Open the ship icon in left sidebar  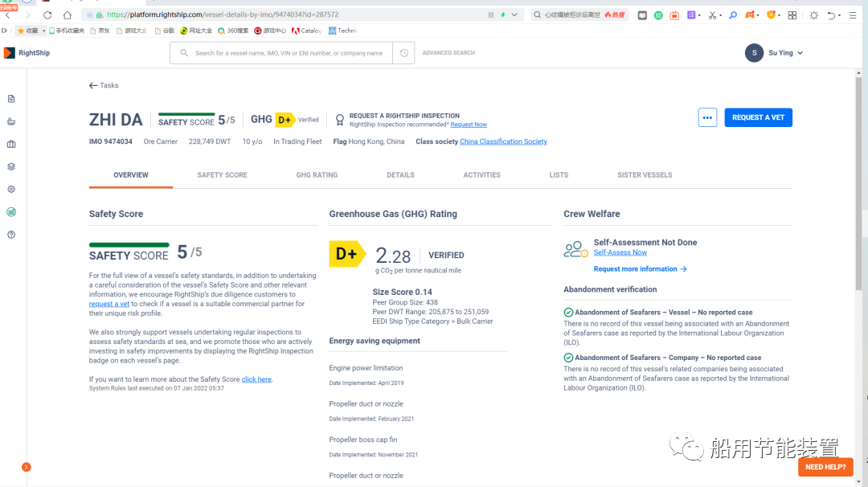[11, 122]
